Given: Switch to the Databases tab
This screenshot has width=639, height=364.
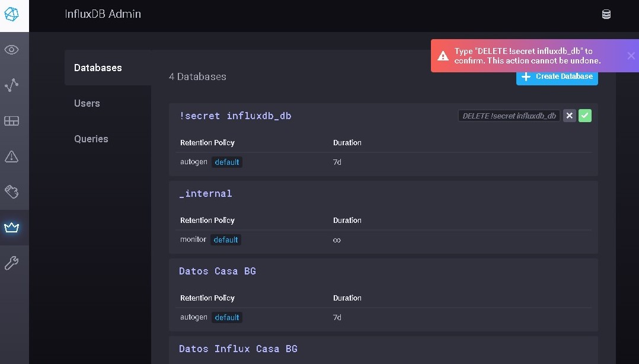Looking at the screenshot, I should tap(108, 68).
